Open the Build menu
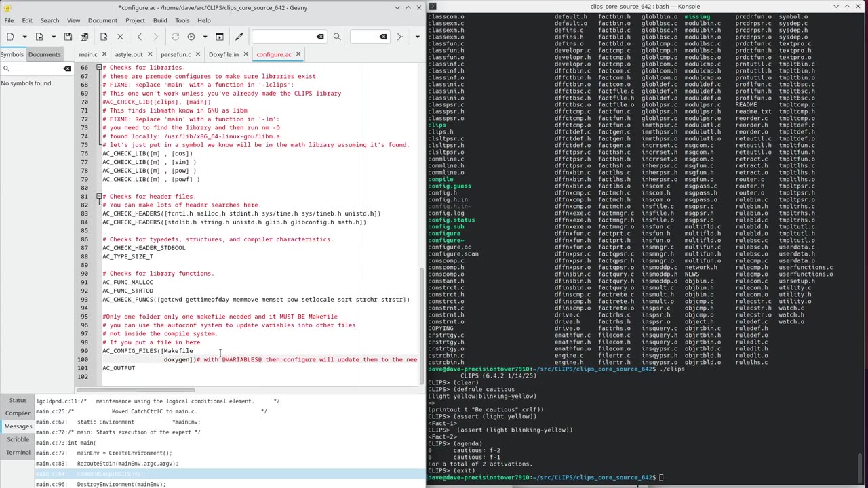868x488 pixels. (160, 20)
